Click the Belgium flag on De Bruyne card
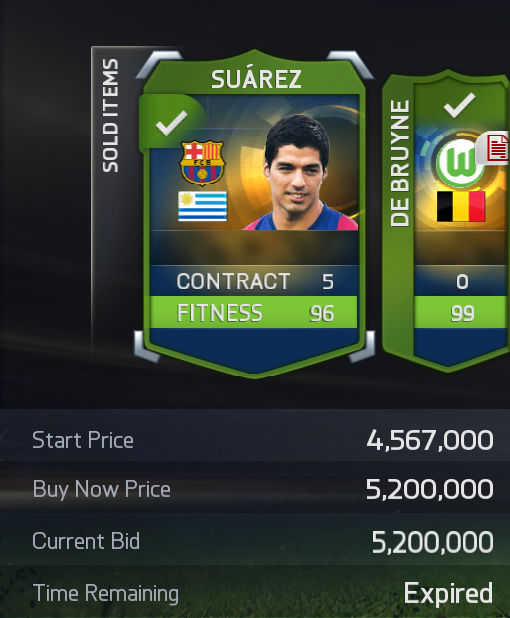510x618 pixels. tap(461, 207)
